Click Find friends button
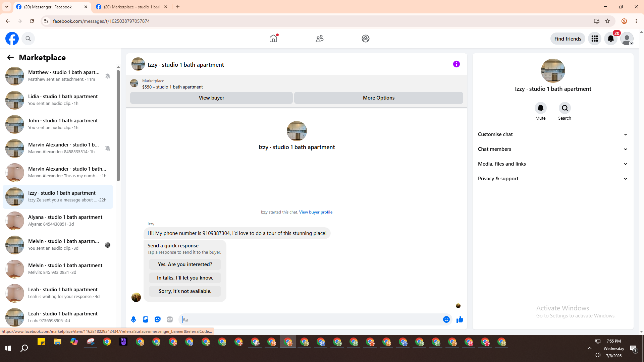 568,39
